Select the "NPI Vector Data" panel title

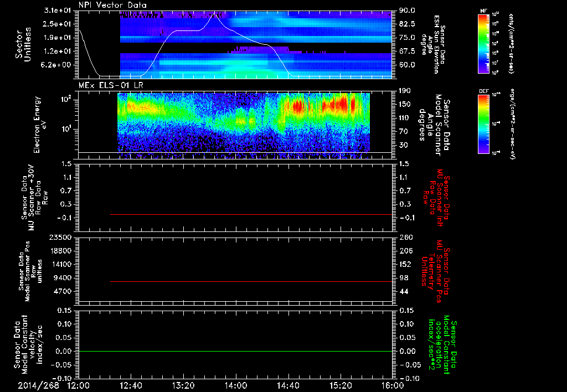112,5
